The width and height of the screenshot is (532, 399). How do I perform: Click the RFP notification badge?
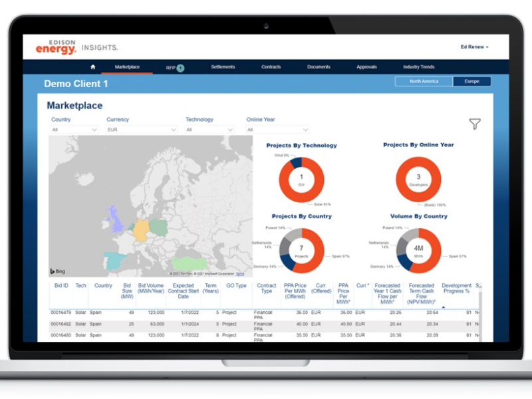point(180,68)
